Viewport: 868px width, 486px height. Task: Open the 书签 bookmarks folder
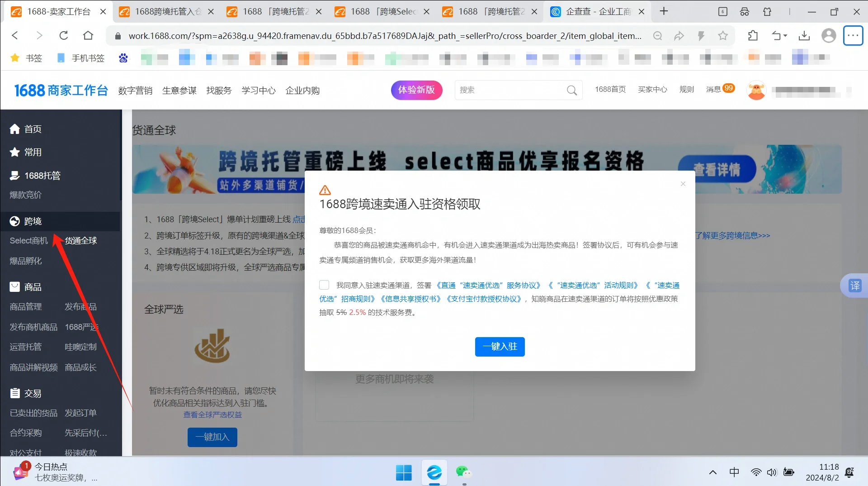[26, 58]
